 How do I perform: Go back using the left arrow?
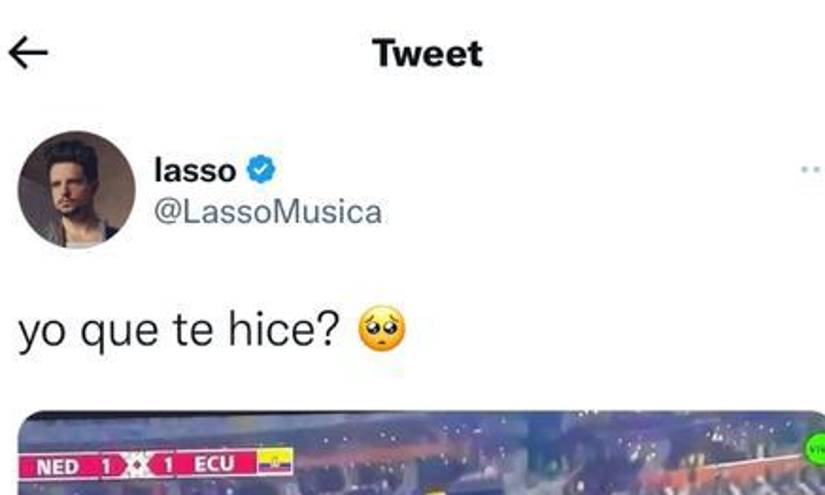(x=28, y=53)
